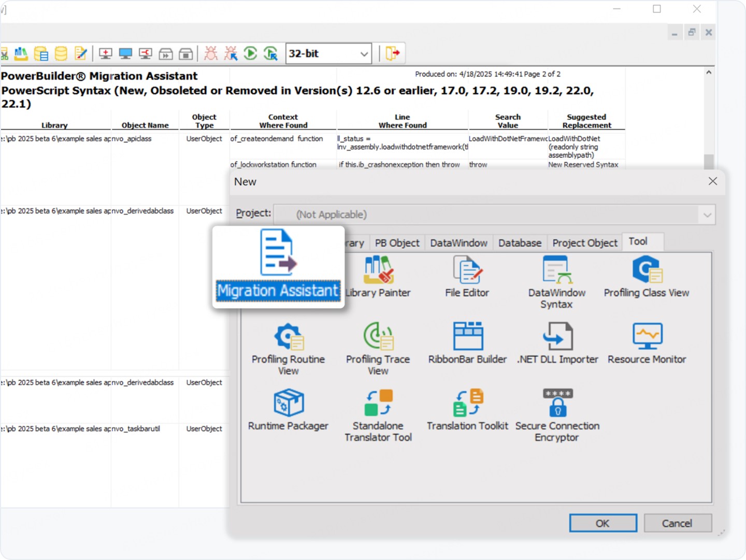746x560 pixels.
Task: Switch to the Project Object tab
Action: coord(585,243)
